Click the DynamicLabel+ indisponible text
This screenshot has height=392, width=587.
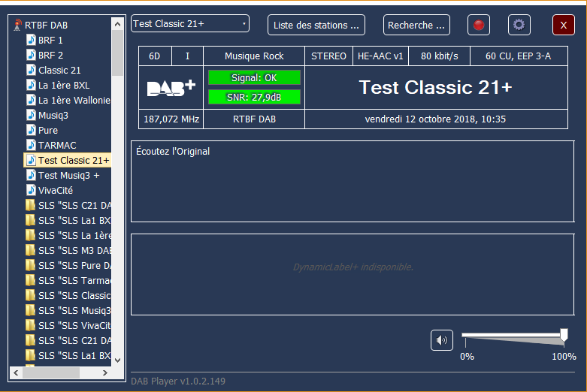(x=353, y=267)
